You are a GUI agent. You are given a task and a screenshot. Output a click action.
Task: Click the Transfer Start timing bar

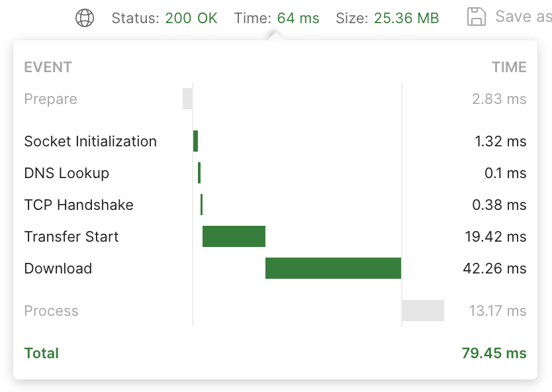[x=234, y=236]
